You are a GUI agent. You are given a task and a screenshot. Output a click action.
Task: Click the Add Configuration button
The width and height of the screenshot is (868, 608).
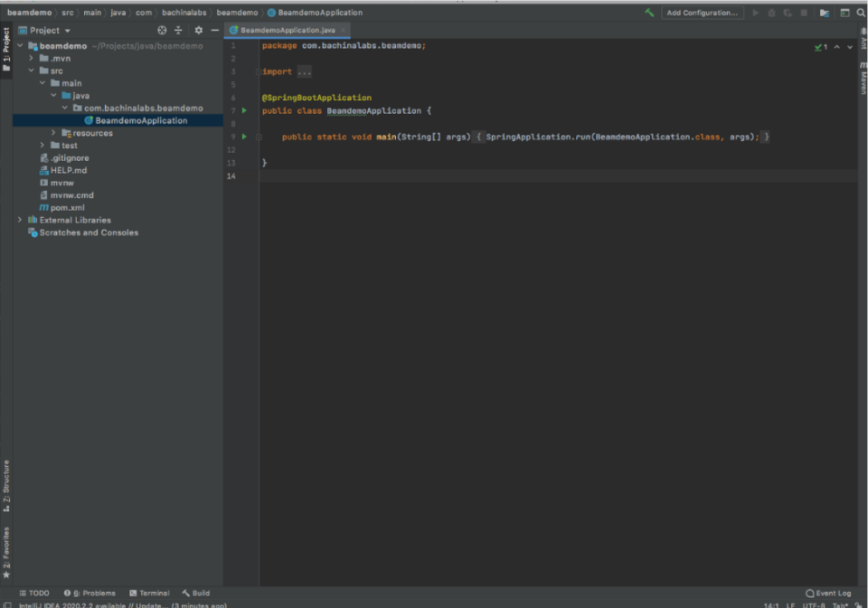702,13
